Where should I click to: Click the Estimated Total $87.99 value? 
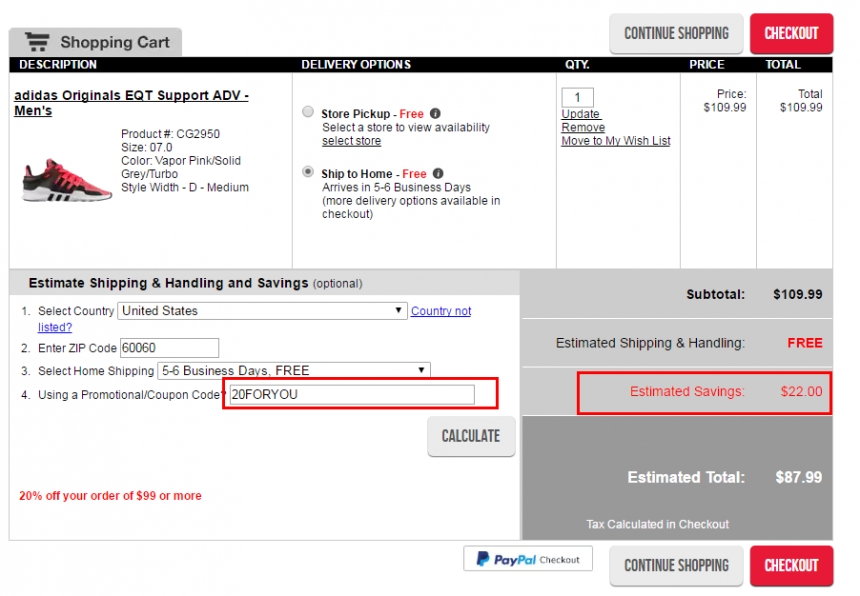coord(799,477)
